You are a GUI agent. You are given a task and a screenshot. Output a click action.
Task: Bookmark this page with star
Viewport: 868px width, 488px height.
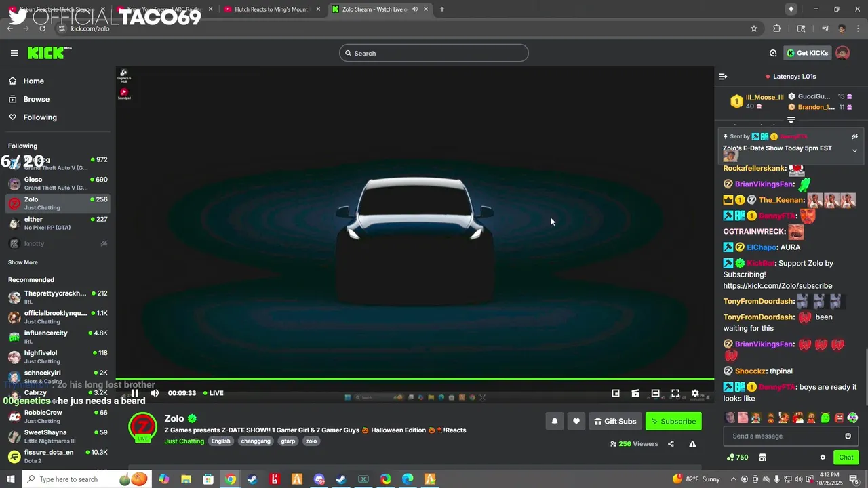pyautogui.click(x=754, y=28)
